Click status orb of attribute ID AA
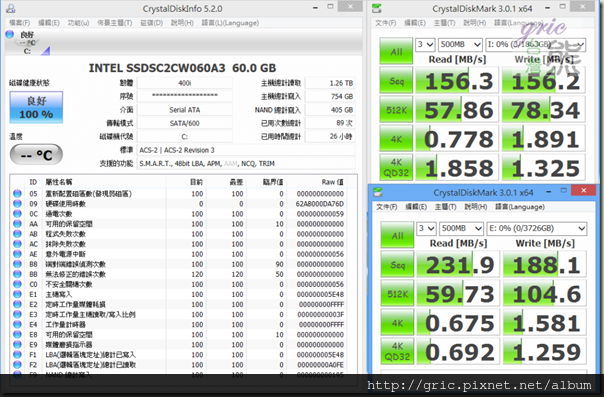The image size is (604, 397). click(x=17, y=224)
